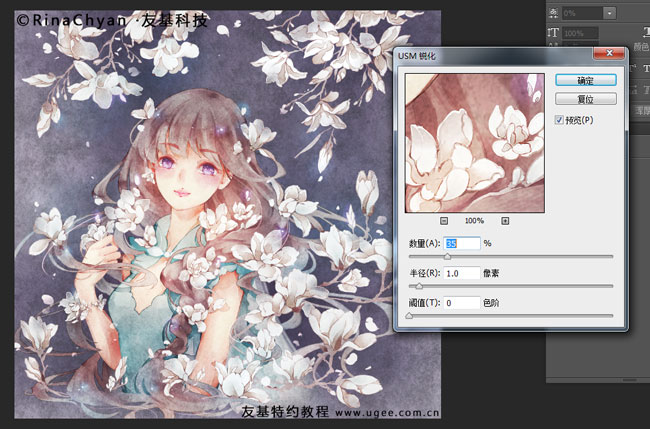The height and width of the screenshot is (429, 650).
Task: Click the tsume percentage icon beside 0% field
Action: click(x=553, y=13)
